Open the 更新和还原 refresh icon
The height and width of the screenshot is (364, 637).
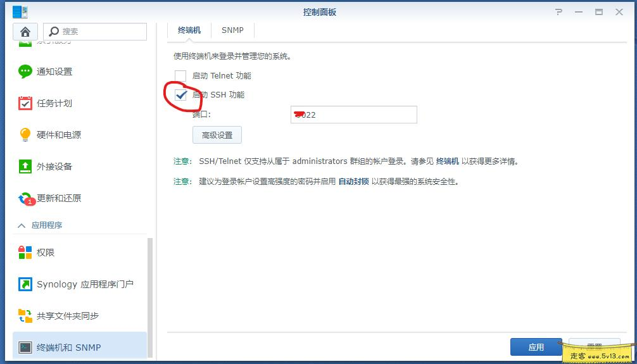[x=26, y=199]
